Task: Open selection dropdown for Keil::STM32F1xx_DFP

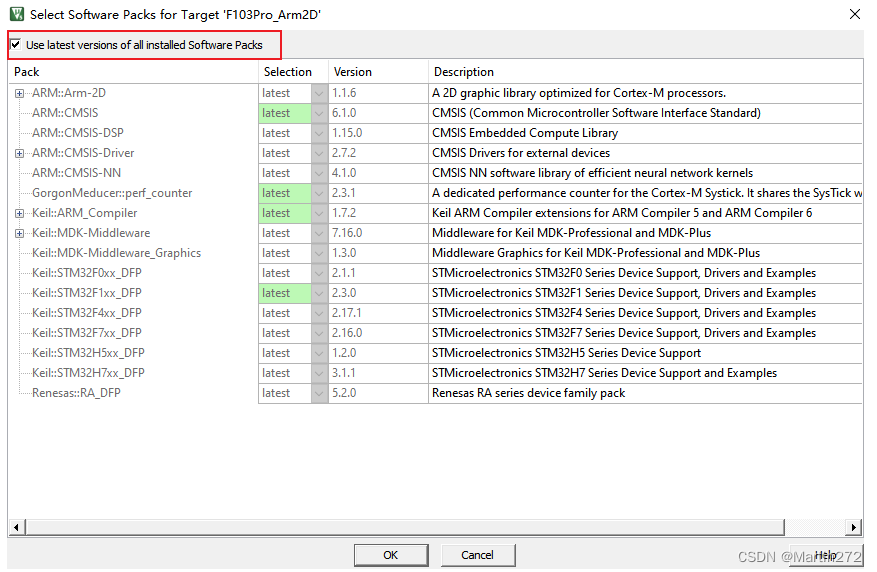Action: pyautogui.click(x=319, y=294)
